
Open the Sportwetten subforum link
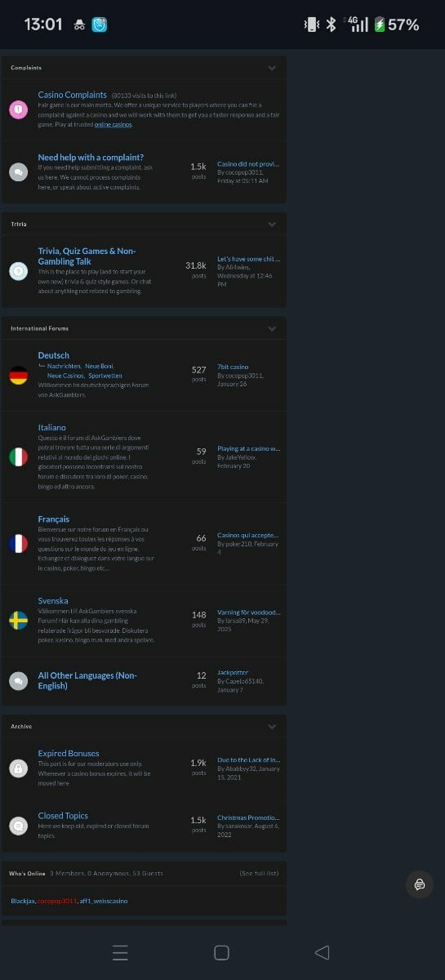(105, 376)
